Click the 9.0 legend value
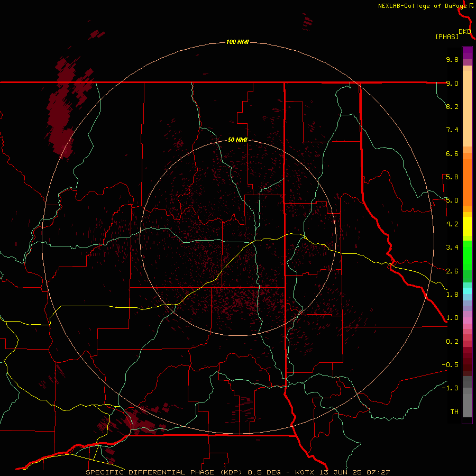 [452, 83]
